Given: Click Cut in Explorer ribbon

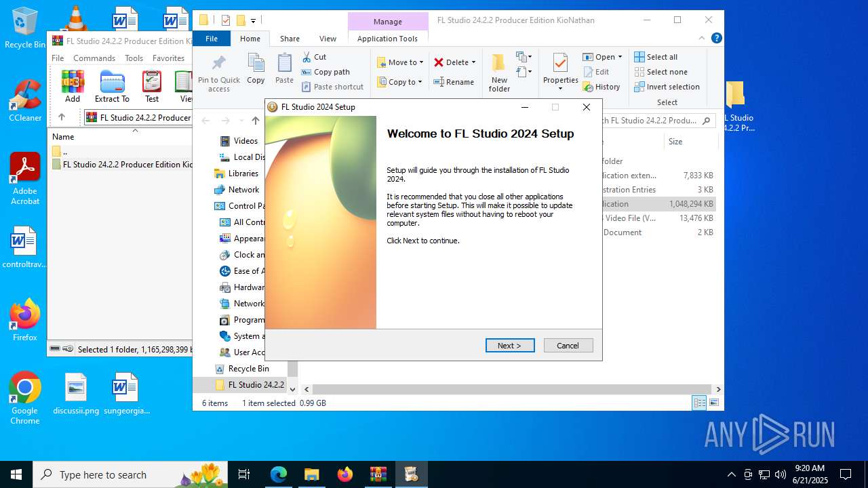Looking at the screenshot, I should pos(314,57).
